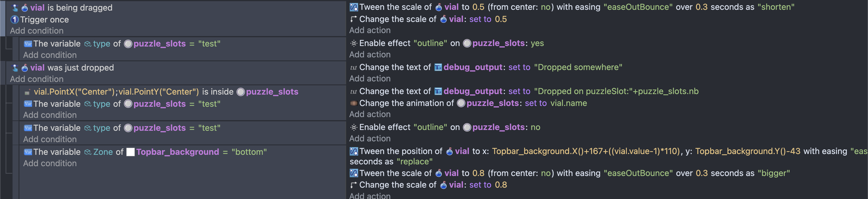Select the "yes" value of outline effect
The width and height of the screenshot is (868, 199).
[537, 43]
